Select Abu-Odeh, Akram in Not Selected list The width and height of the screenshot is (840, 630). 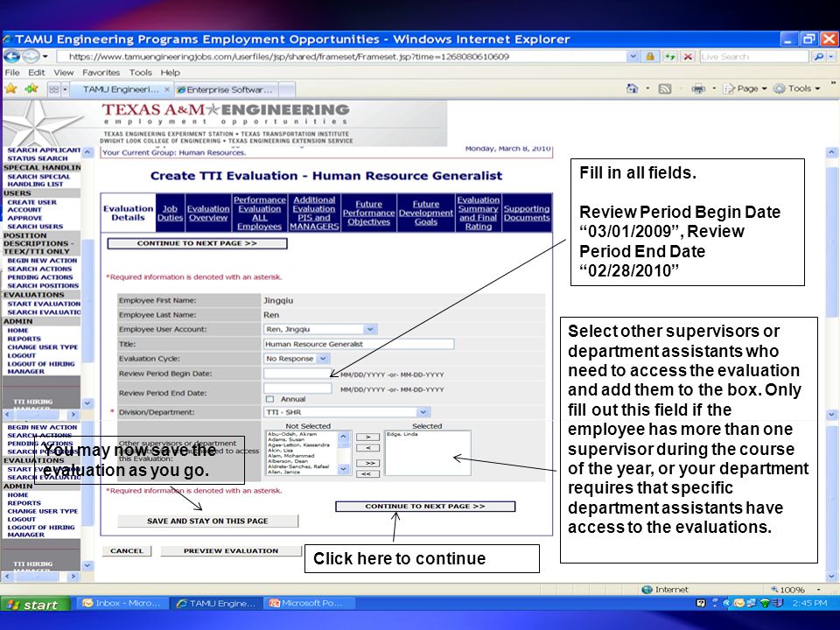pos(292,434)
